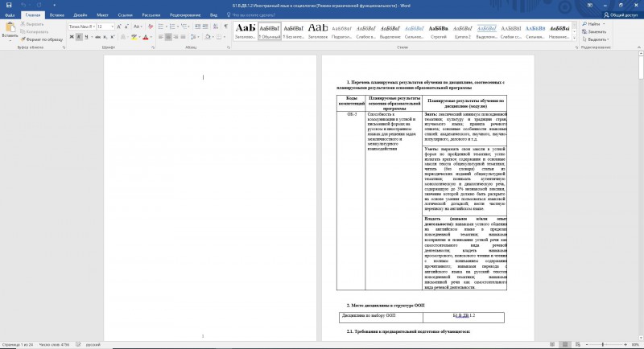The width and height of the screenshot is (644, 349).
Task: Increase the font size with the larger A
Action: pos(119,27)
